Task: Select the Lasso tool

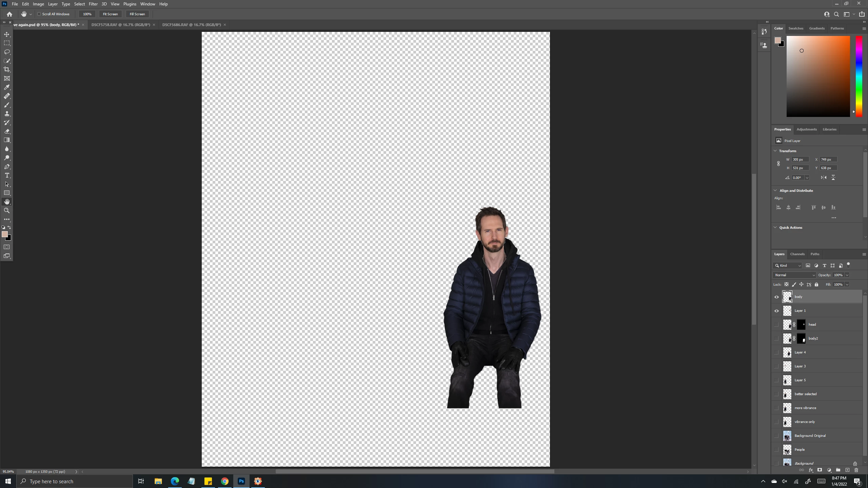Action: point(7,52)
